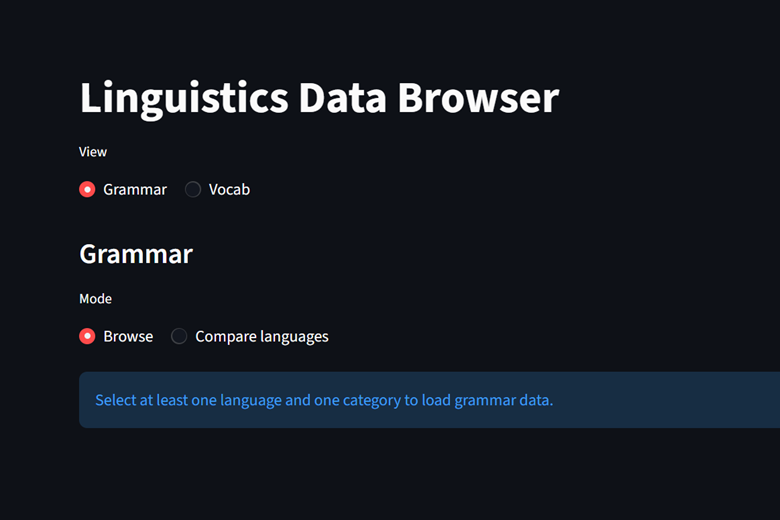Image resolution: width=780 pixels, height=520 pixels.
Task: Click the "View" field label
Action: 93,152
